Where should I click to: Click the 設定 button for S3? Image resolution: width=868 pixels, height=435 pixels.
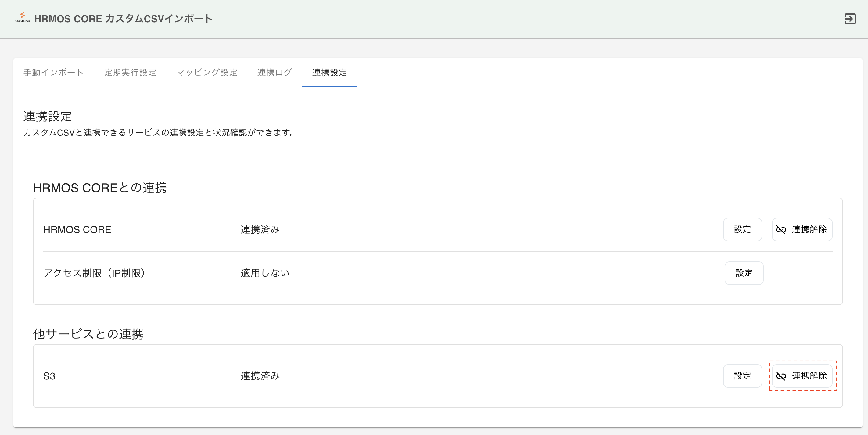pyautogui.click(x=742, y=376)
